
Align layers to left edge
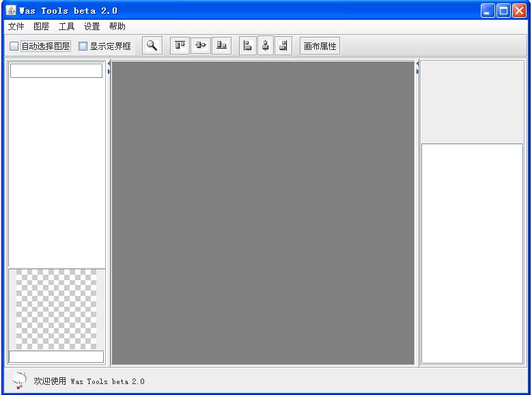click(248, 46)
